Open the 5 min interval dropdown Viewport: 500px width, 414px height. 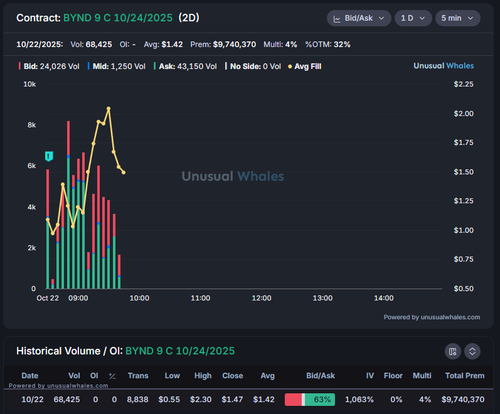tap(457, 18)
